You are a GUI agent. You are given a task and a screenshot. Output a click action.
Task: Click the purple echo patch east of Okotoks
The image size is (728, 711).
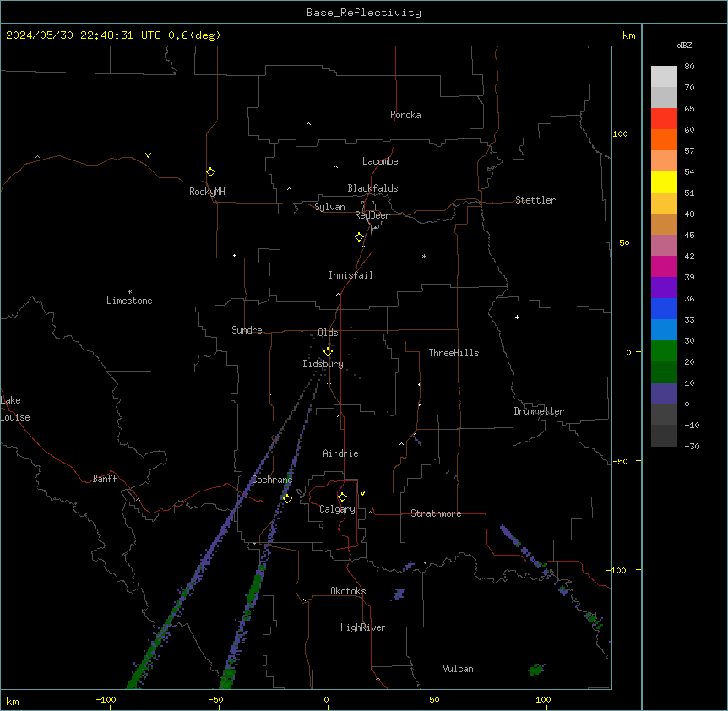[x=399, y=594]
